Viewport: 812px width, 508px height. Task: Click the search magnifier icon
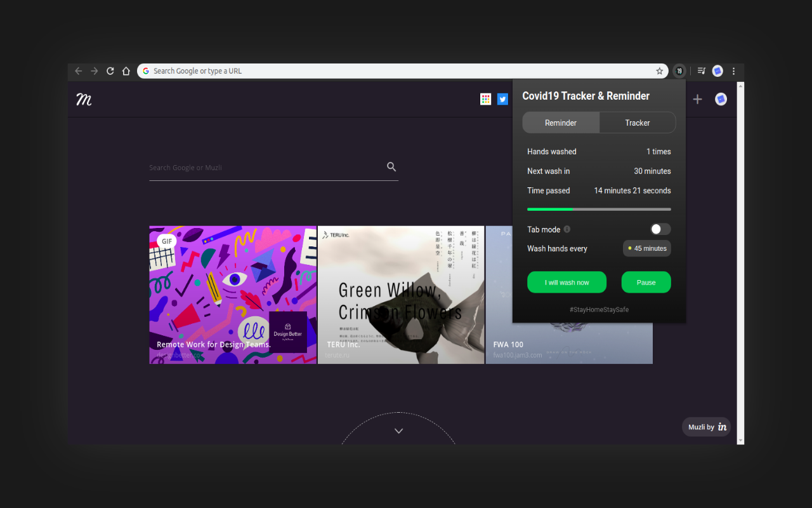pos(391,167)
